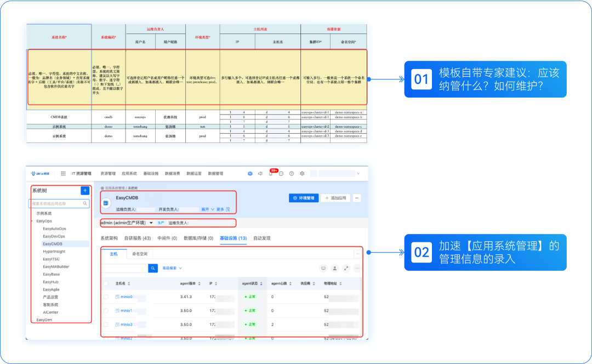Screen dimensions: 592x364
Task: Sort by 主机名 column arrows
Action: pyautogui.click(x=129, y=283)
